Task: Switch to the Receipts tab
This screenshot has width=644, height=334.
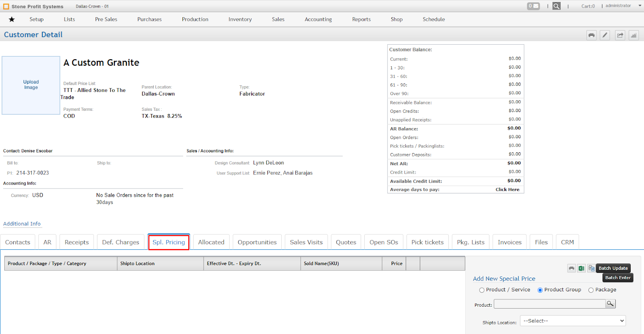Action: [77, 242]
